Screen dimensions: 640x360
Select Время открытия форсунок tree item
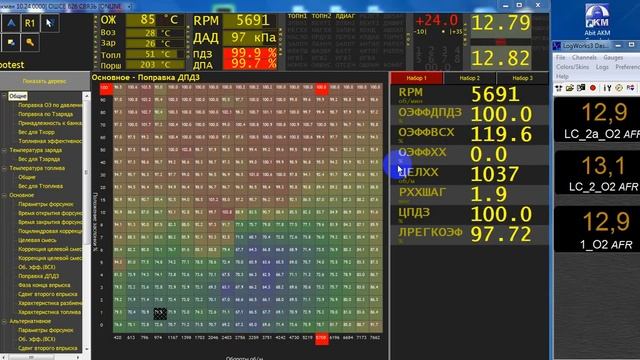(x=50, y=213)
